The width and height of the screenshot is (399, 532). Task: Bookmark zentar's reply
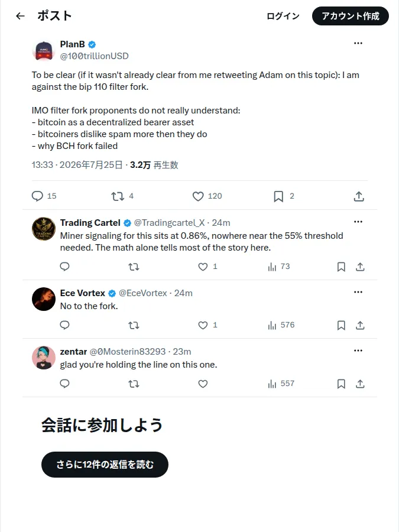pyautogui.click(x=341, y=384)
